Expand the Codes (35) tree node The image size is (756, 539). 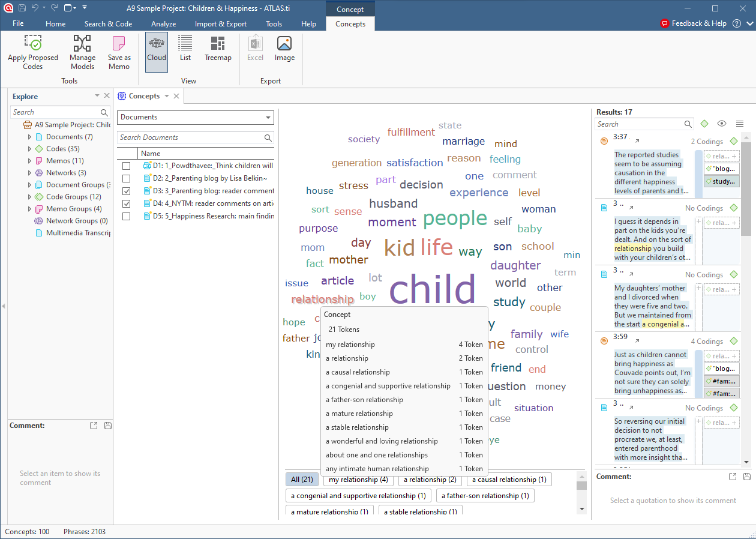29,149
